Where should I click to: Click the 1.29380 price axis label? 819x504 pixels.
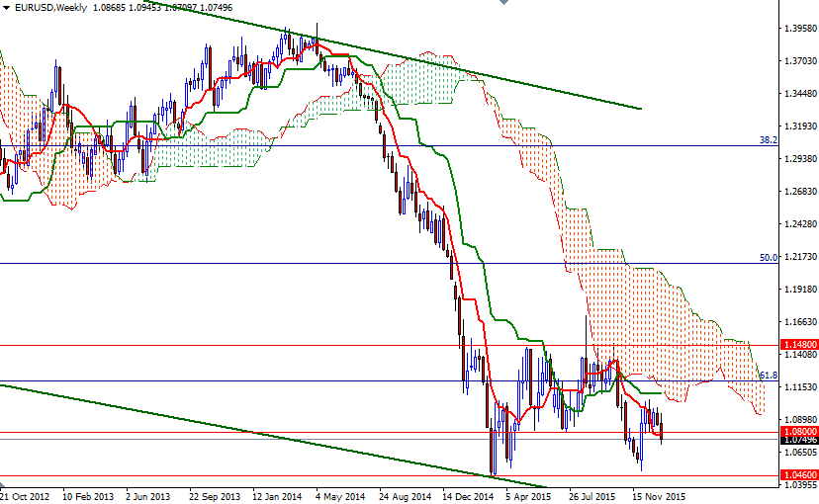tap(800, 159)
